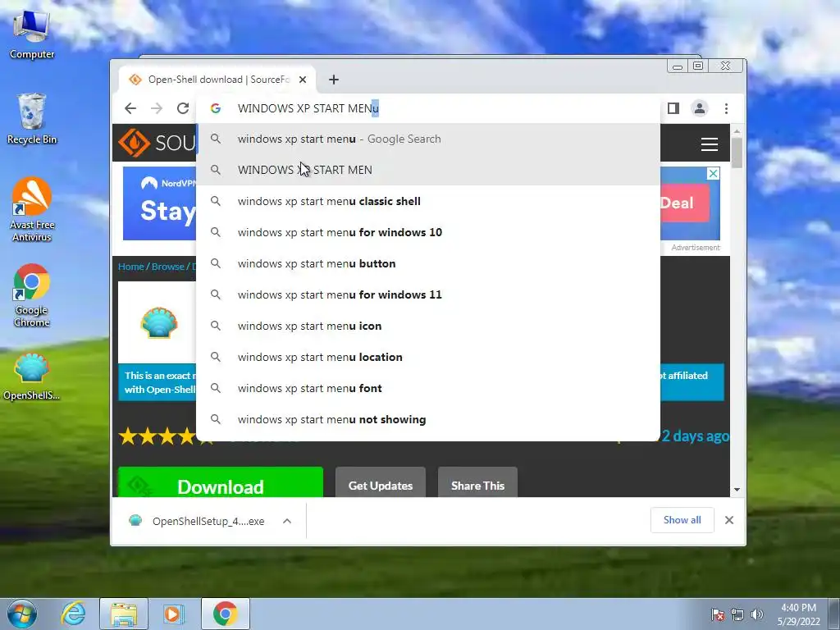840x630 pixels.
Task: Click the Action Center flag tray icon
Action: (x=718, y=614)
